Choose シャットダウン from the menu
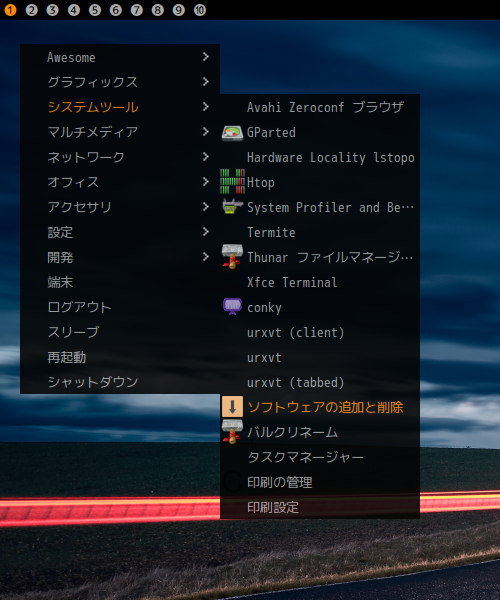The height and width of the screenshot is (600, 500). click(120, 382)
